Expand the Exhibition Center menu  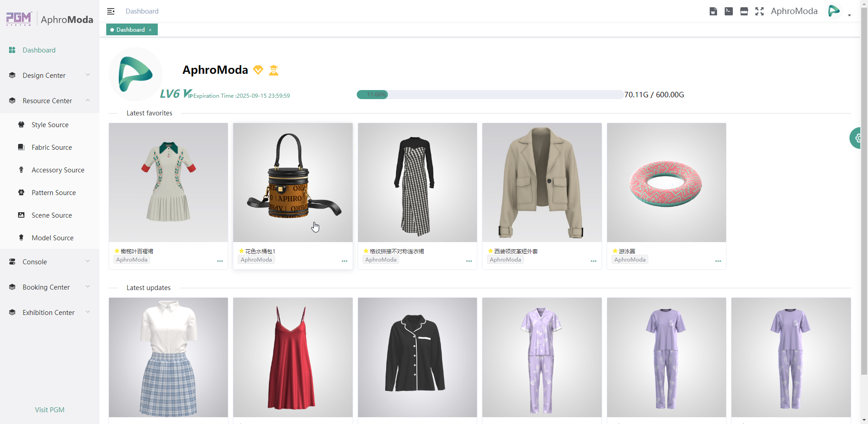pyautogui.click(x=50, y=313)
